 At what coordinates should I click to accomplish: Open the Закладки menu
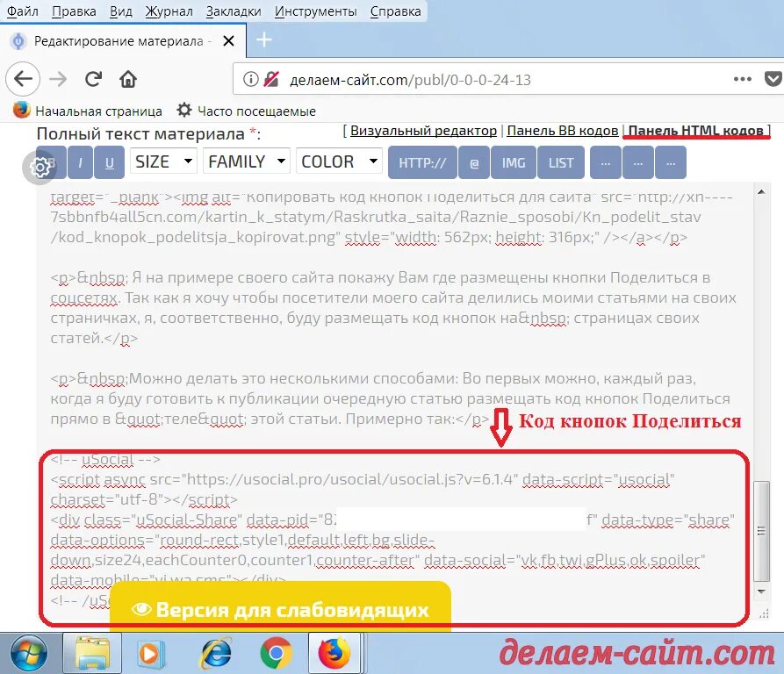tap(234, 11)
